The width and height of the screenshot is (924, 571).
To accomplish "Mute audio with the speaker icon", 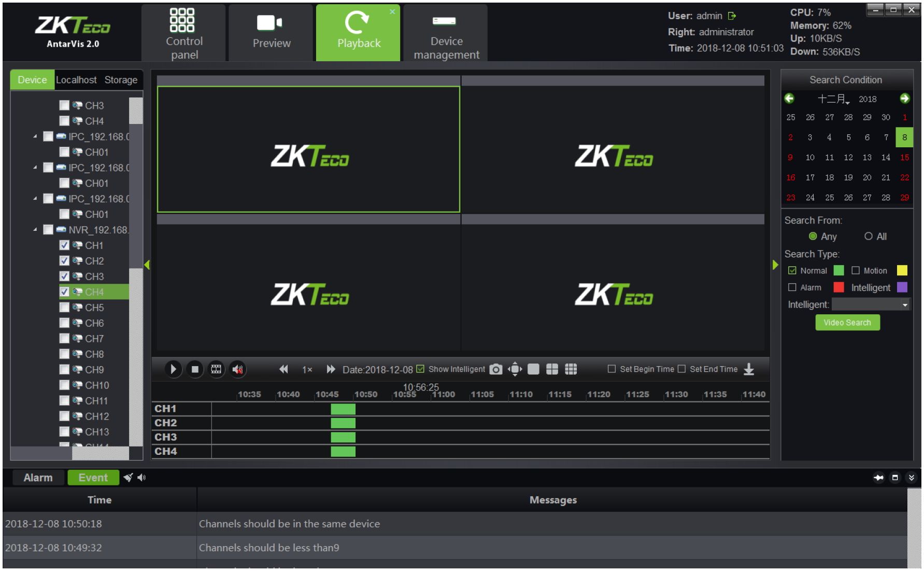I will click(x=238, y=369).
